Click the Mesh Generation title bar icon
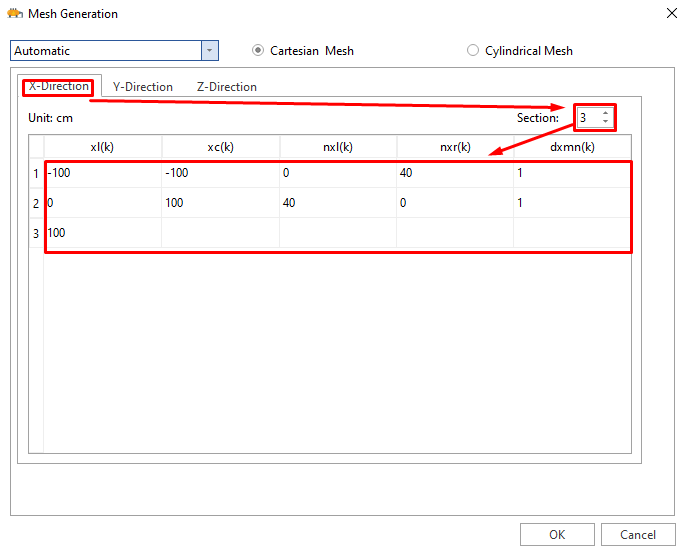687x557 pixels. point(15,14)
